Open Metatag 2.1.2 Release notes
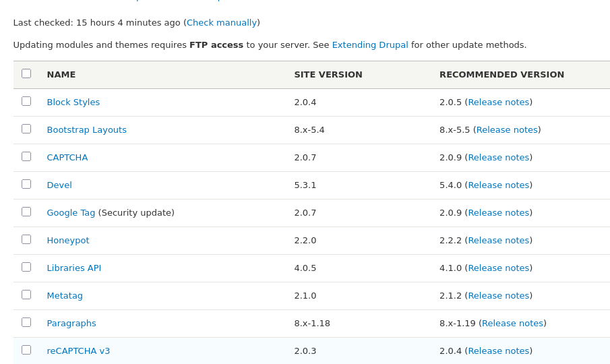Viewport: 610px width, 364px height. [498, 295]
